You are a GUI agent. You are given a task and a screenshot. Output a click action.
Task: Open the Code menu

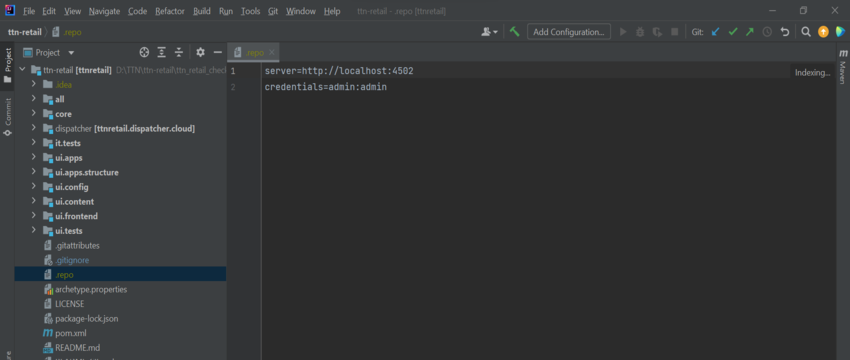click(138, 11)
